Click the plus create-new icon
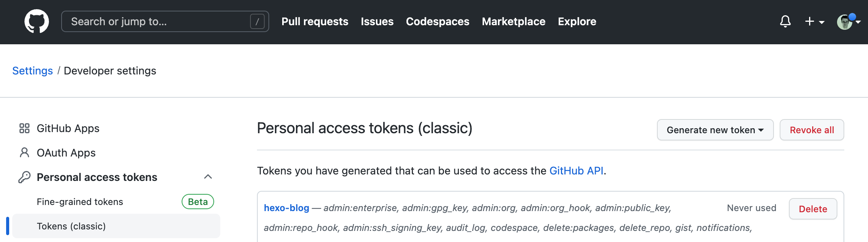 click(x=809, y=21)
